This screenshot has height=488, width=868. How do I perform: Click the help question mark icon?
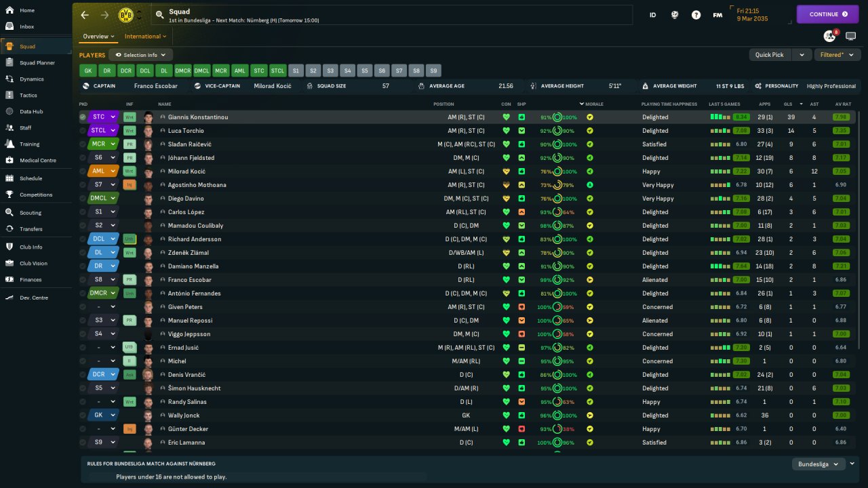[696, 14]
